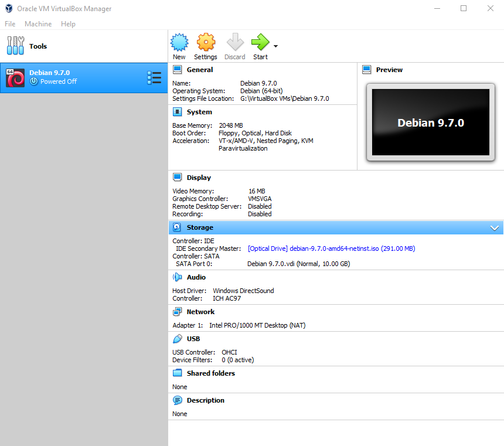Open the USB settings header
The height and width of the screenshot is (446, 504).
pyautogui.click(x=193, y=339)
